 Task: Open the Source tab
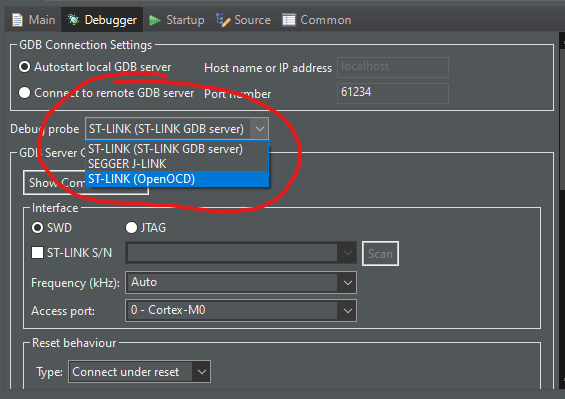[243, 20]
